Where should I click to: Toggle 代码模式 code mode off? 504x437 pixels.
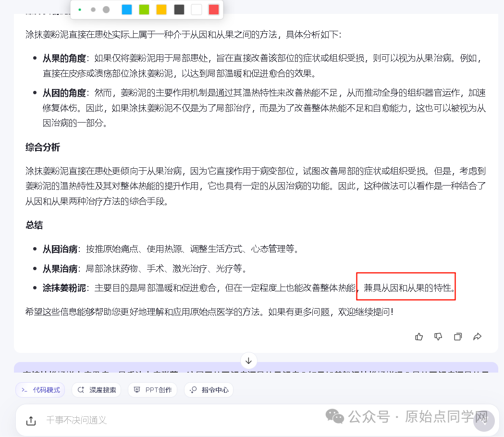(x=40, y=390)
